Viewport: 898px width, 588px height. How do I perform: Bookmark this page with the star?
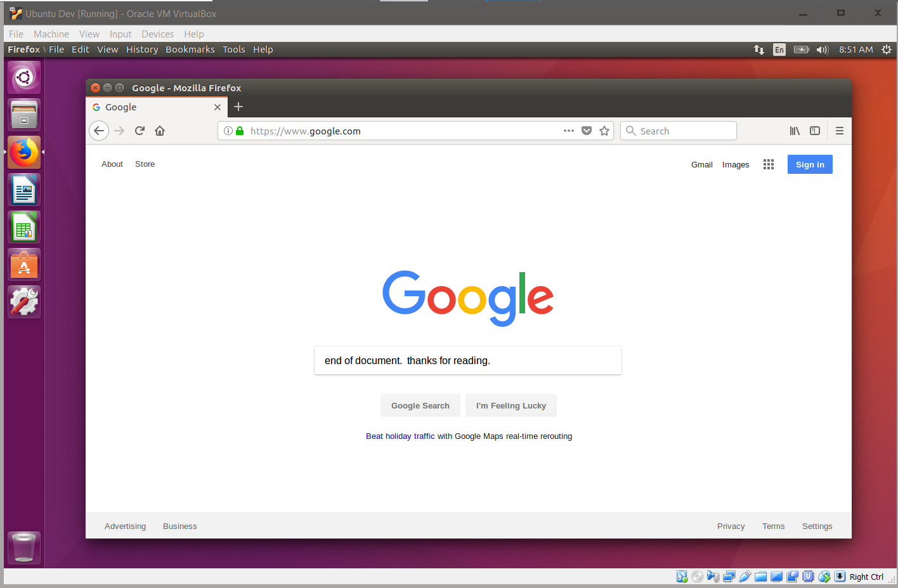(604, 131)
